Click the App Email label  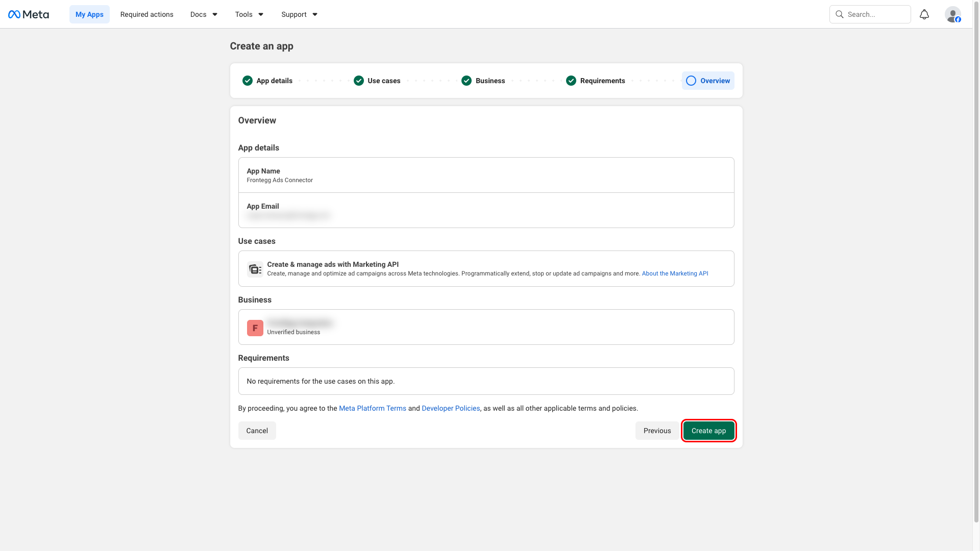click(263, 206)
